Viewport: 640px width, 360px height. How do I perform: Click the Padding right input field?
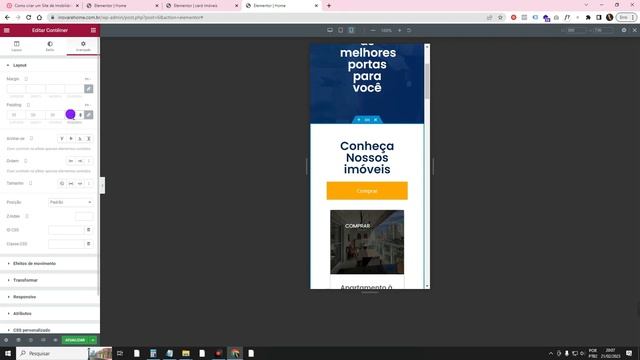[36, 115]
